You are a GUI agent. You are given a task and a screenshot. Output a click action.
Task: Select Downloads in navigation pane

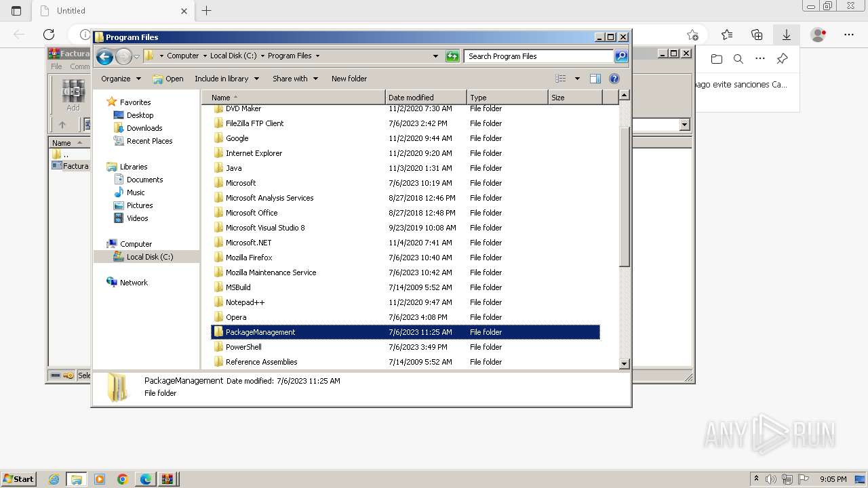coord(144,128)
